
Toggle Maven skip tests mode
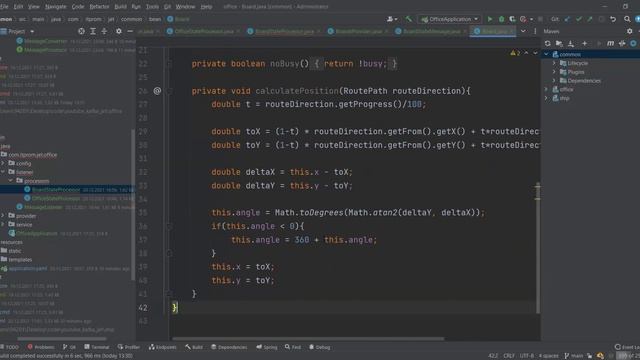tap(633, 43)
